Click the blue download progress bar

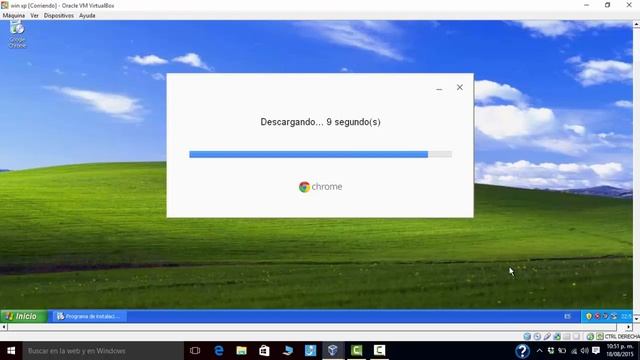tap(320, 154)
